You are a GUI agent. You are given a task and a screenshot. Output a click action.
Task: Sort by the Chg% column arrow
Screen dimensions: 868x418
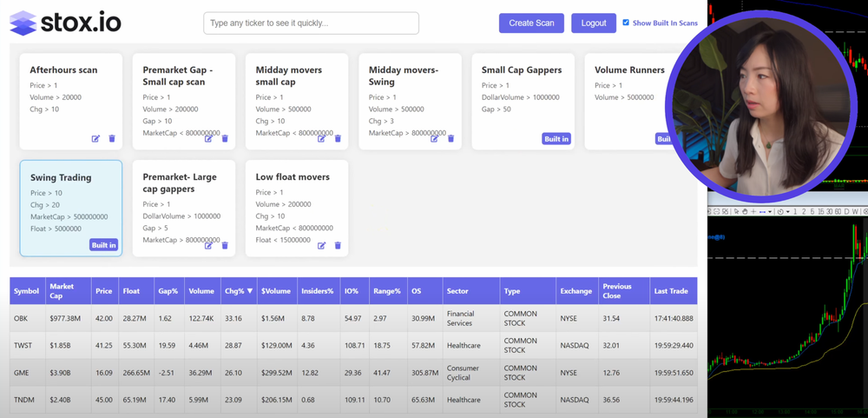click(x=250, y=291)
